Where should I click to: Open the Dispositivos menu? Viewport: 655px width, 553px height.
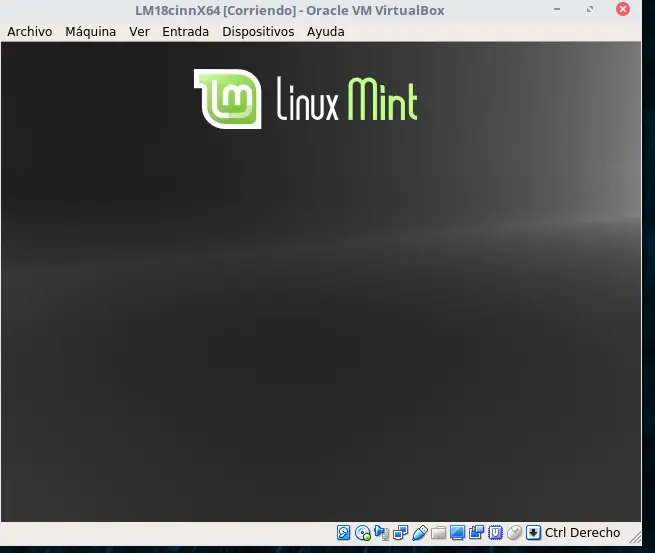258,32
